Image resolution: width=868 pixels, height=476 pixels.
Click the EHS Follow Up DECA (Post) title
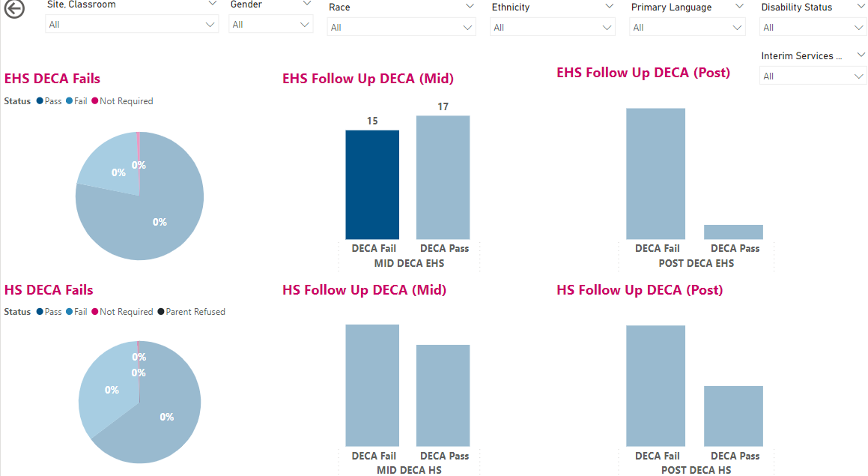643,73
